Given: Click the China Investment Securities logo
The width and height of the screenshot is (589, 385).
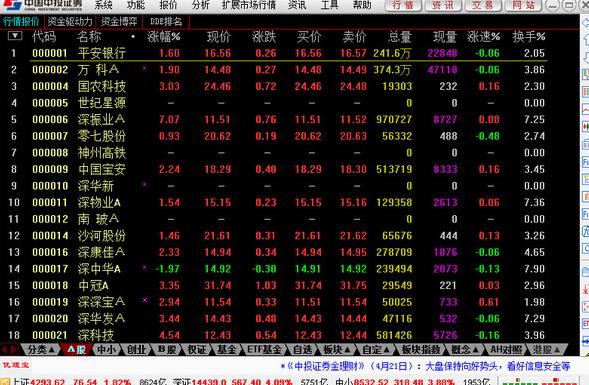Looking at the screenshot, I should point(41,5).
